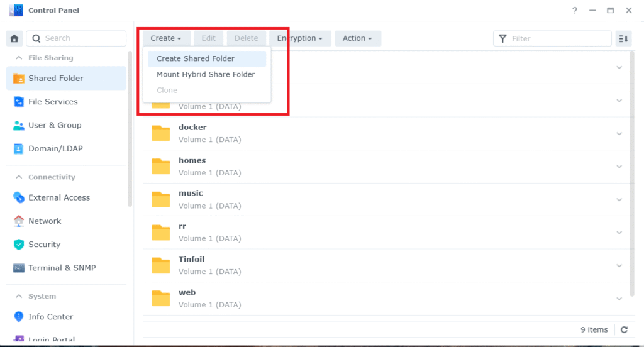Select Create Shared Folder menu option

click(196, 58)
